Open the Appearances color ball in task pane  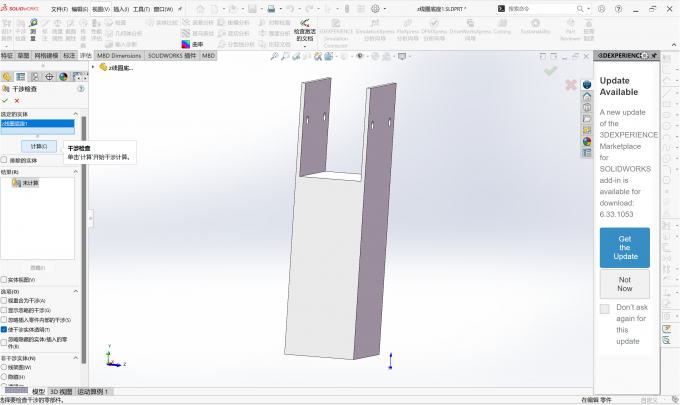coord(587,141)
